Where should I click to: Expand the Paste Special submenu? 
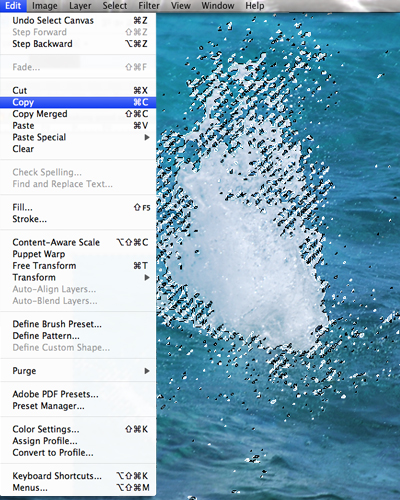[x=78, y=137]
